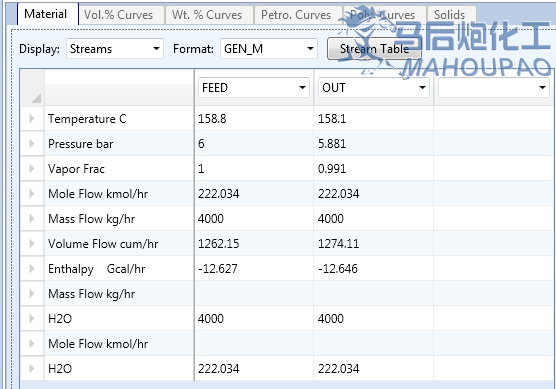Open the empty third stream selector dropdown
556x389 pixels.
[494, 88]
